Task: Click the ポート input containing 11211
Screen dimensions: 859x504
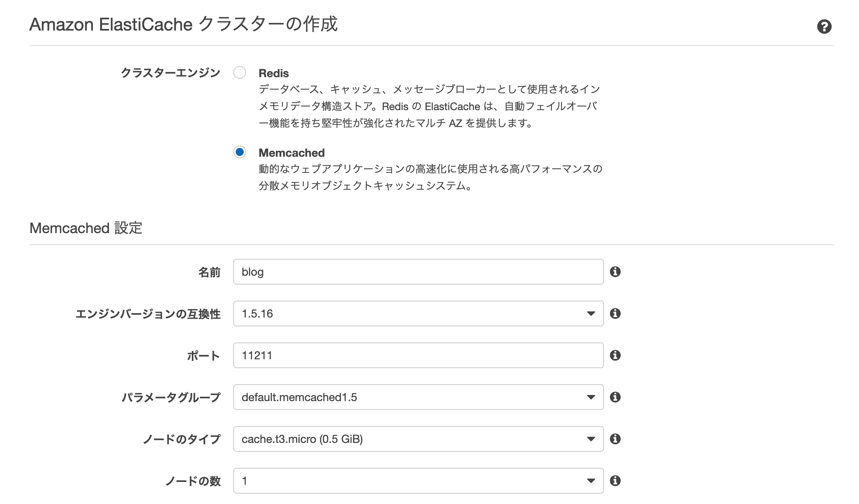Action: [418, 355]
